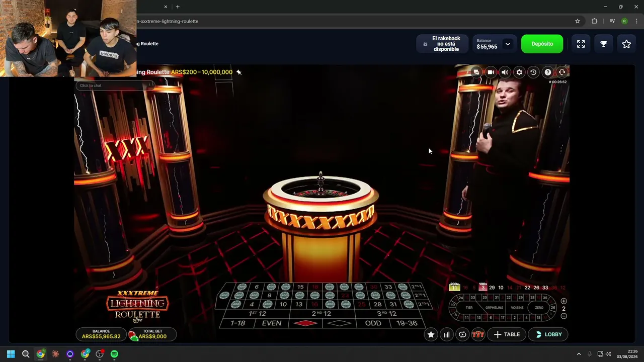This screenshot has height=362, width=644.
Task: Open taskbar volume control
Action: (x=608, y=354)
